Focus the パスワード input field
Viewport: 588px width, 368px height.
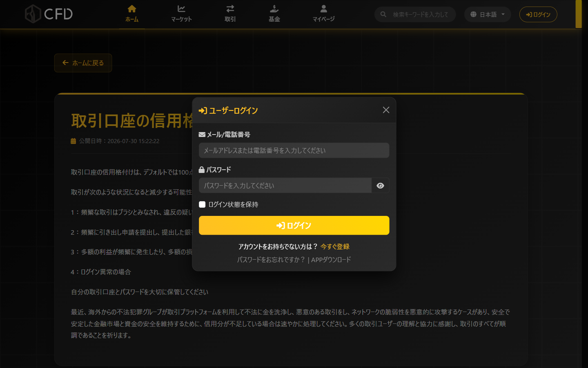[x=285, y=185]
